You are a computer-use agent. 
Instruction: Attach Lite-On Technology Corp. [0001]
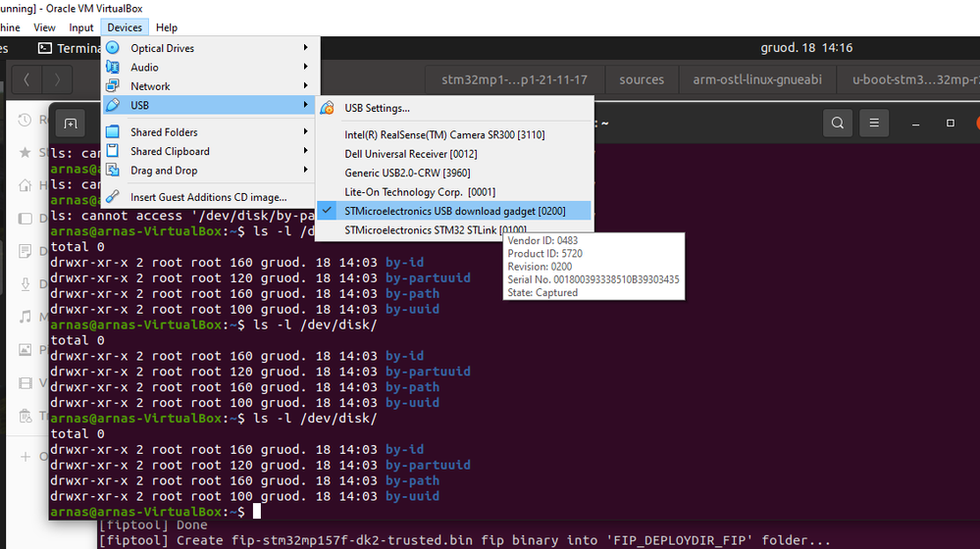pyautogui.click(x=454, y=192)
